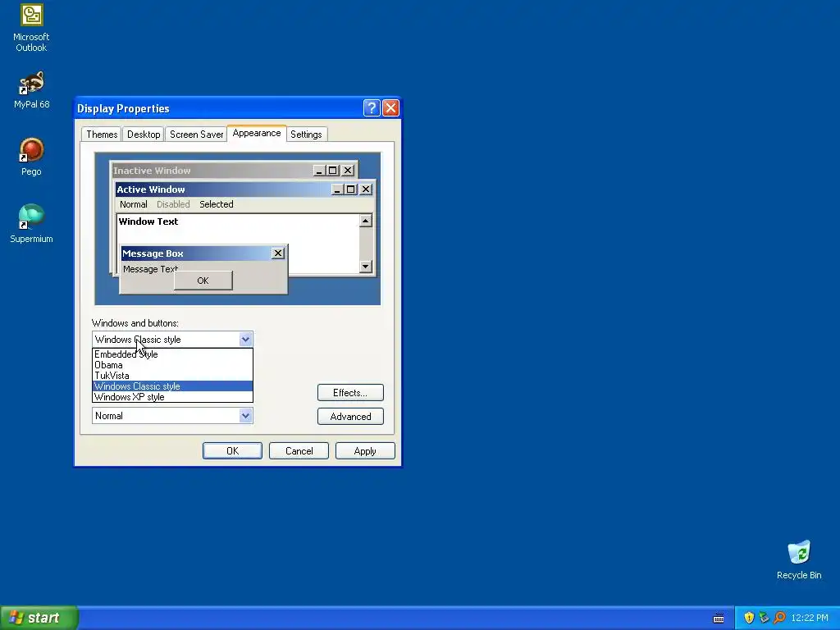The width and height of the screenshot is (840, 630).
Task: Click the Normal menu item in preview
Action: pyautogui.click(x=134, y=204)
